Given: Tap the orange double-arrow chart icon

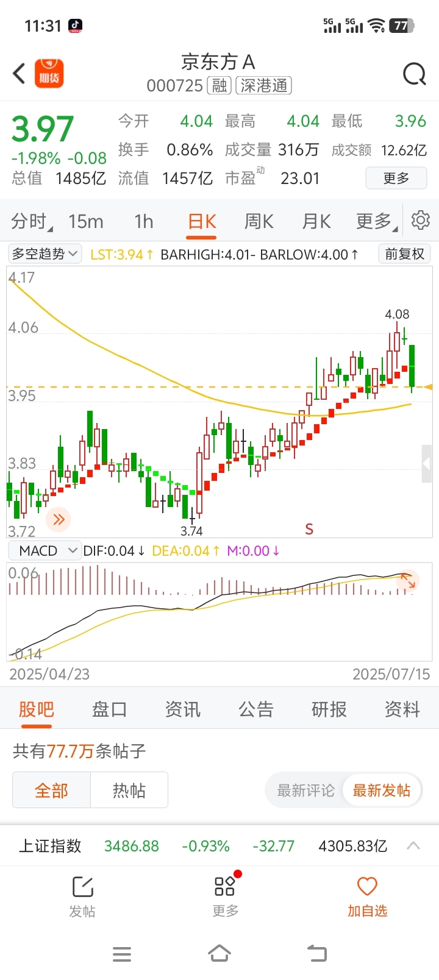Looking at the screenshot, I should pos(59,519).
